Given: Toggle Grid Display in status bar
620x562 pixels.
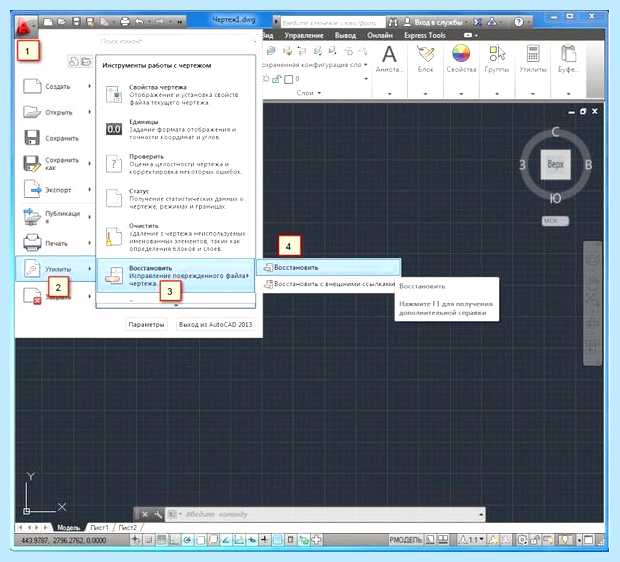Looking at the screenshot, I should point(161,539).
